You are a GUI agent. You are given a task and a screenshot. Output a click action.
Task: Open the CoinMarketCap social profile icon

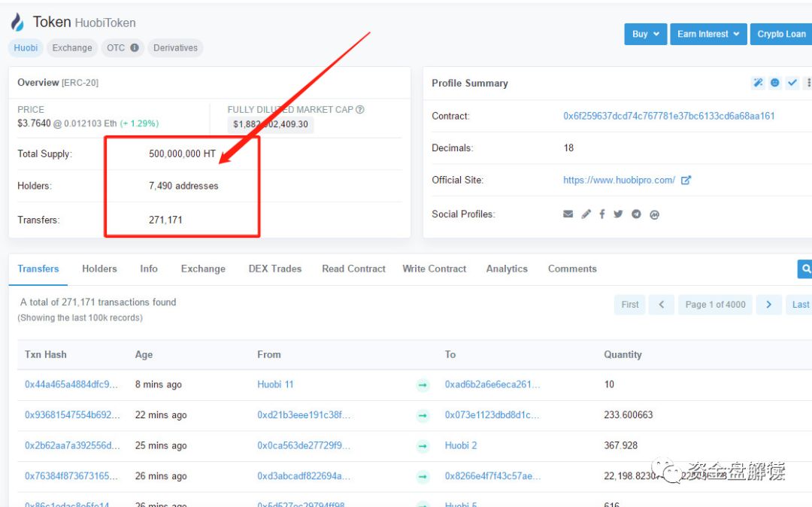coord(655,214)
